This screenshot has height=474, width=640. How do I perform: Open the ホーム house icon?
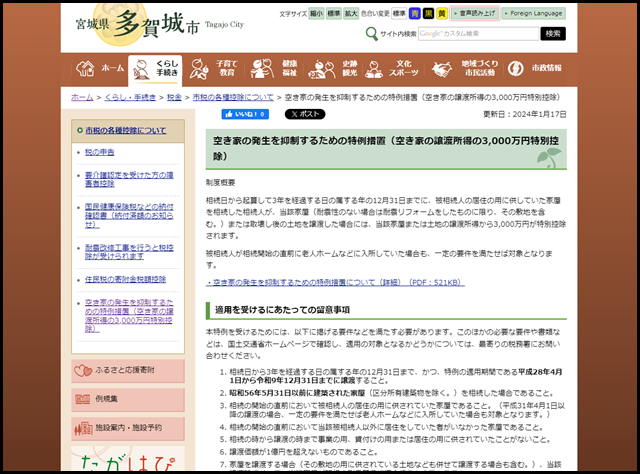(x=85, y=68)
